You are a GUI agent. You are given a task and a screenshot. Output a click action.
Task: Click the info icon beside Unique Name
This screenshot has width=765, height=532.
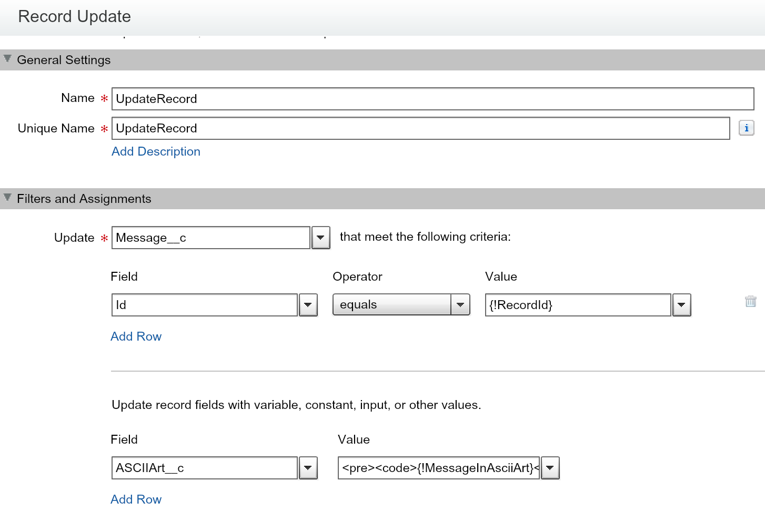click(x=746, y=128)
